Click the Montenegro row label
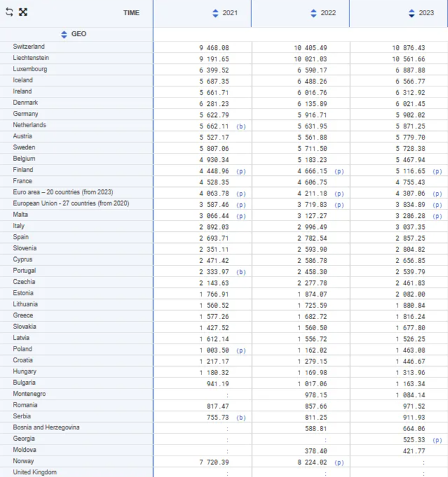This screenshot has height=477, width=448. click(x=29, y=394)
